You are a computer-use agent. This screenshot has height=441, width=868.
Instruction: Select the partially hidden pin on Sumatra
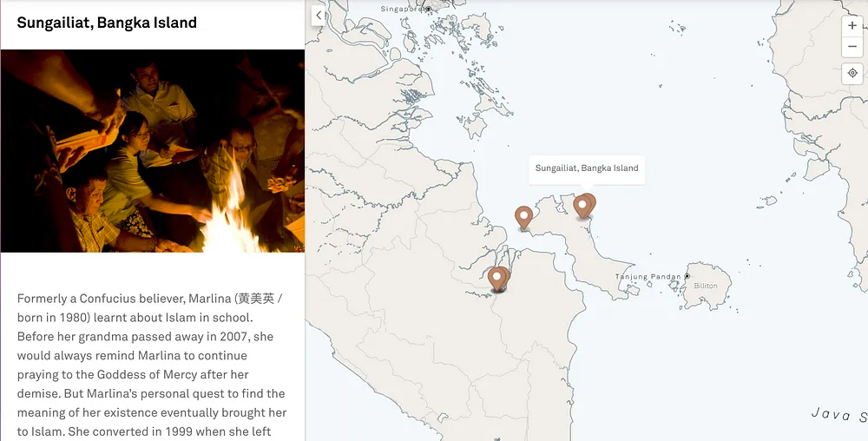[505, 274]
